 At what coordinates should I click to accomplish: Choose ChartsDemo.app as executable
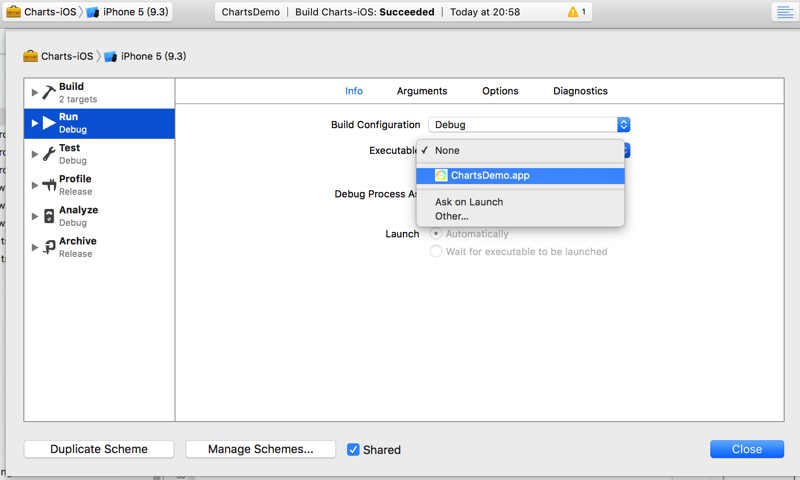click(x=520, y=175)
